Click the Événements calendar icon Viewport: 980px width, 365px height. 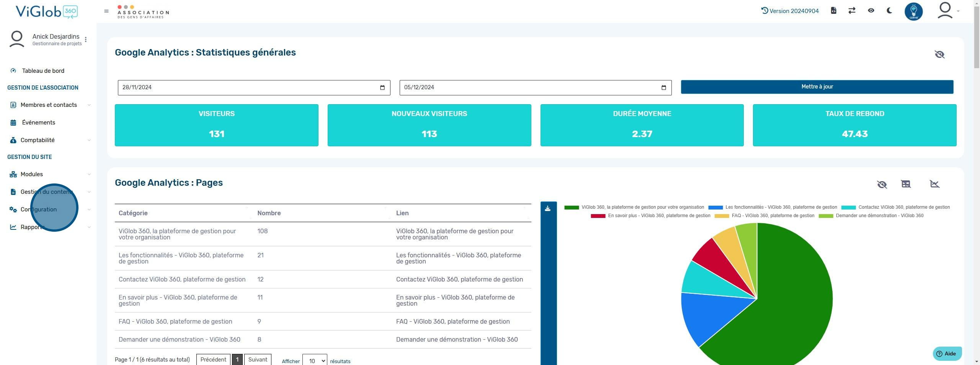pos(13,123)
